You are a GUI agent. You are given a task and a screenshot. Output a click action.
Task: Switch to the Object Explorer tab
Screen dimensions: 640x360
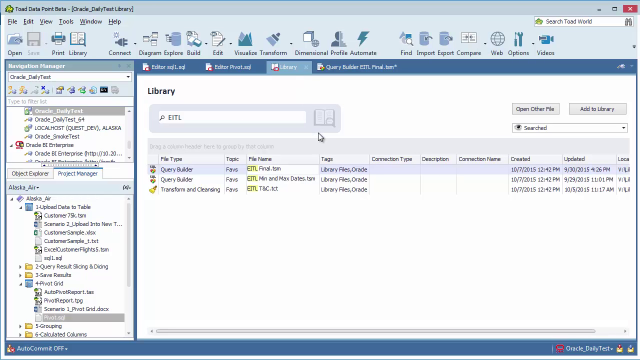pos(30,173)
